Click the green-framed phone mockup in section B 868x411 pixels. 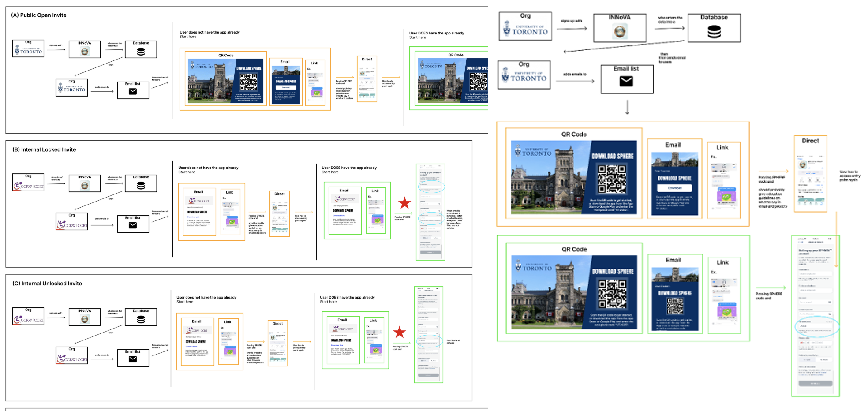point(430,212)
